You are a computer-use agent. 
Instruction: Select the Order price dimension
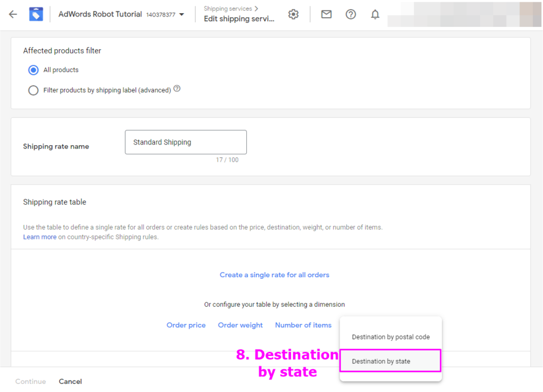tap(186, 325)
